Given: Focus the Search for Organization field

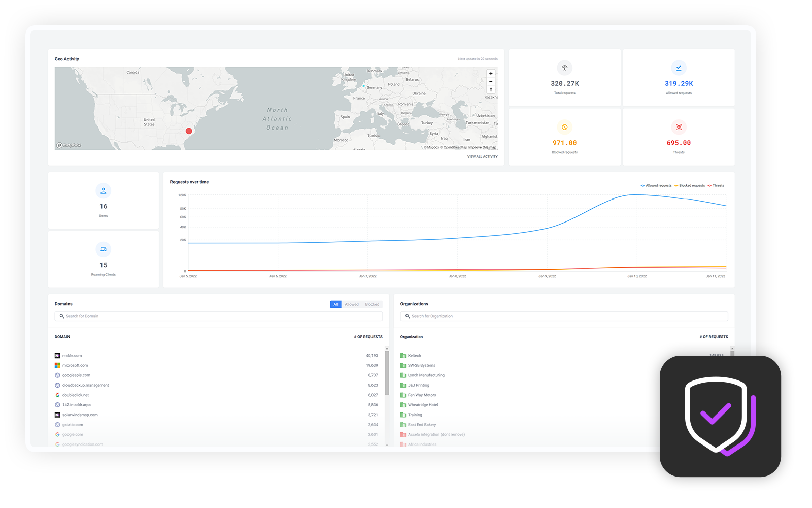Looking at the screenshot, I should (563, 316).
